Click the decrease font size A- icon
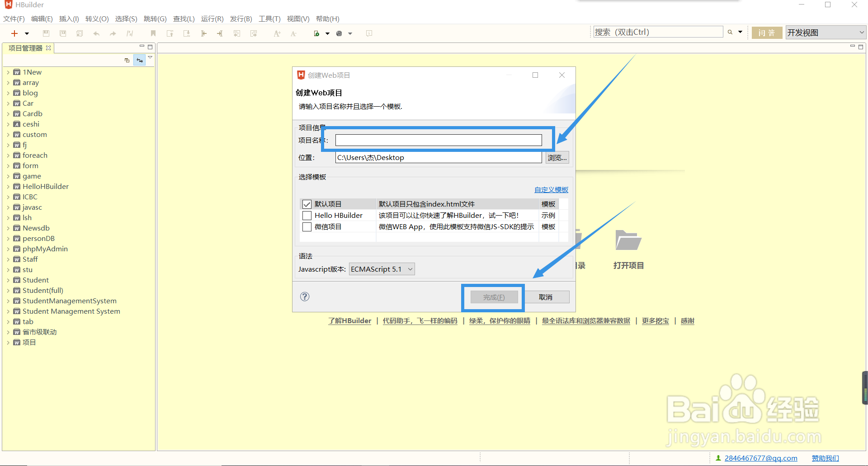The height and width of the screenshot is (466, 868). pos(293,33)
